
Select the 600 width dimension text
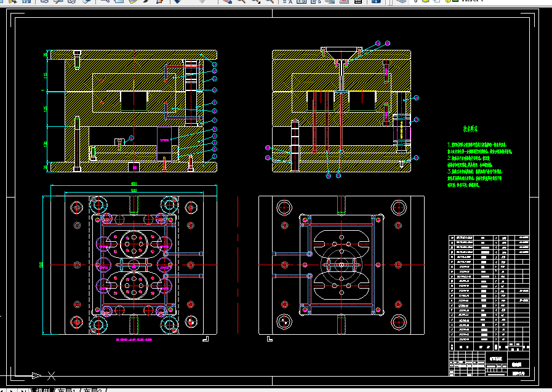134,183
